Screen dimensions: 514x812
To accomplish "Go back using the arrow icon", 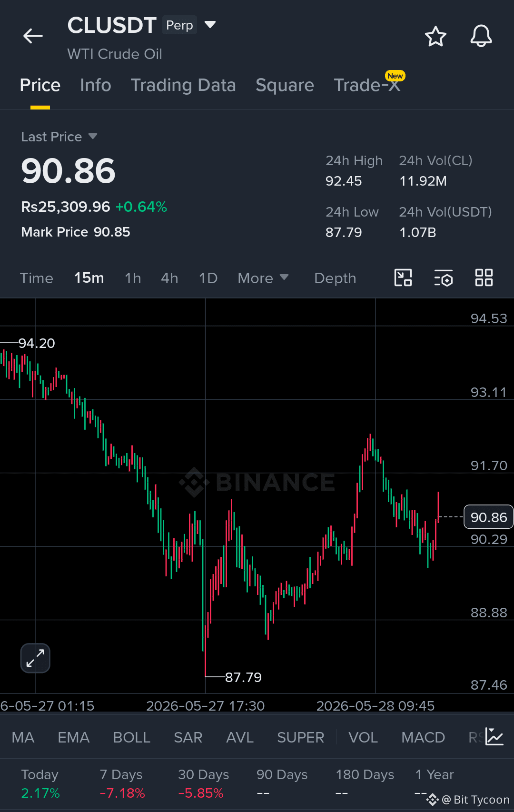I will (33, 36).
